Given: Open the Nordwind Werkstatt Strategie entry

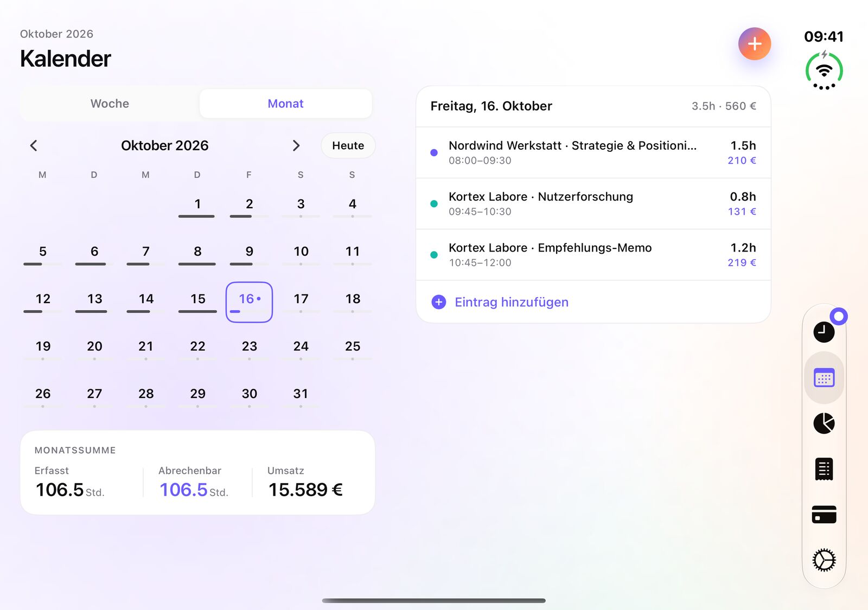Looking at the screenshot, I should [x=593, y=152].
